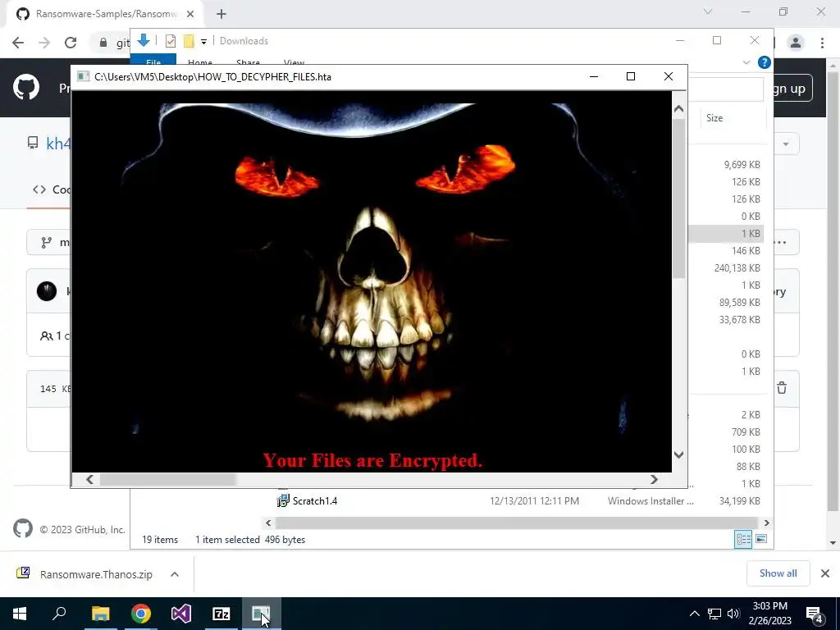Open the Windows Start menu
The width and height of the screenshot is (840, 630).
pyautogui.click(x=20, y=614)
